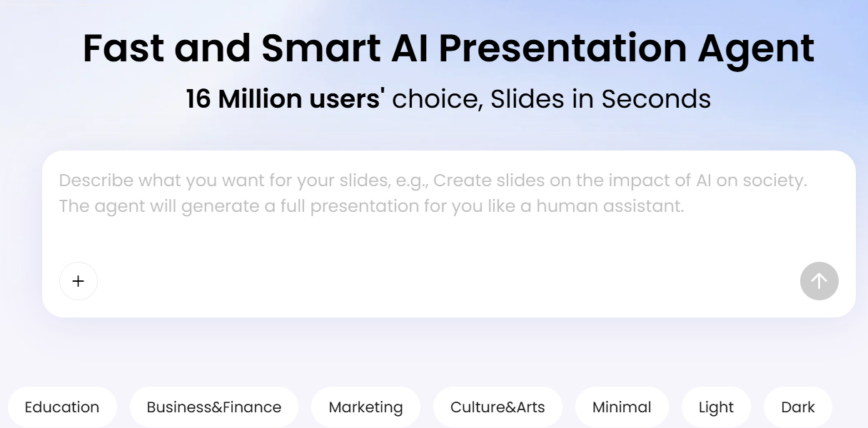The image size is (868, 428).
Task: Click "Presentation Agent" in the main title
Action: pos(626,50)
